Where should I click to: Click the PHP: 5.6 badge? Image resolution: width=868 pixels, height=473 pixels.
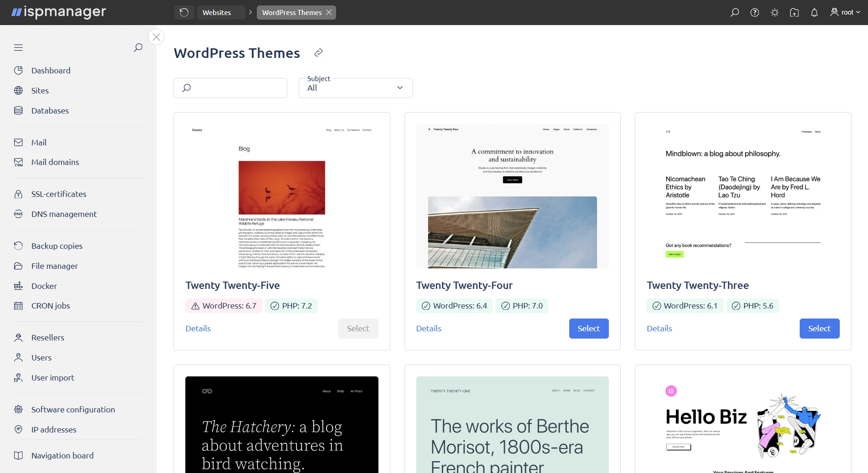tap(753, 306)
